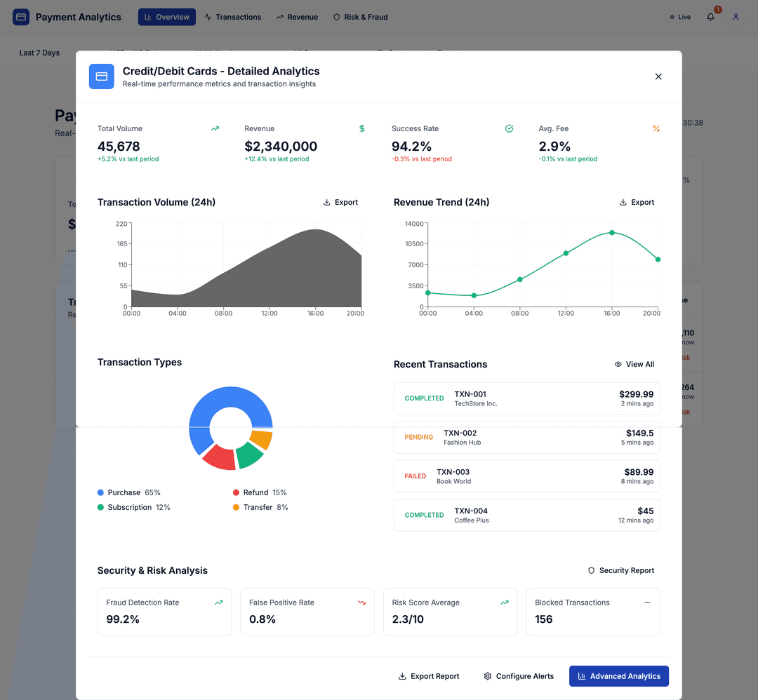The height and width of the screenshot is (700, 758).
Task: Click the Export Report button
Action: pyautogui.click(x=428, y=676)
